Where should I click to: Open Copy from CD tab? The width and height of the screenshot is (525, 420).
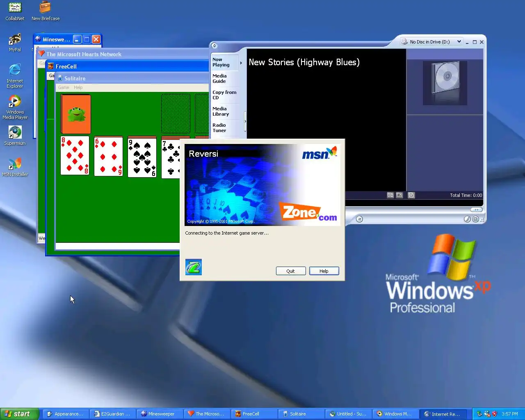coord(225,95)
